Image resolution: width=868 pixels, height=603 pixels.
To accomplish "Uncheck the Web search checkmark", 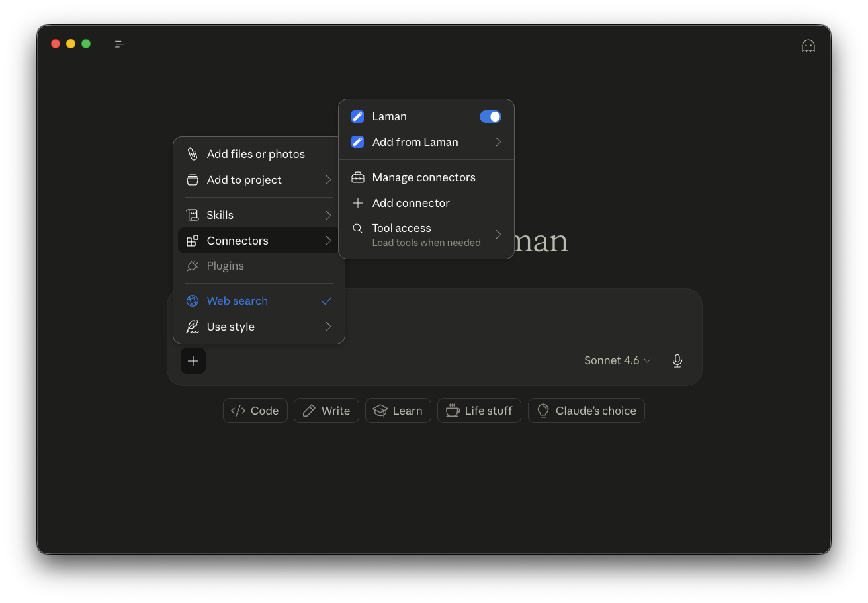I will click(327, 301).
